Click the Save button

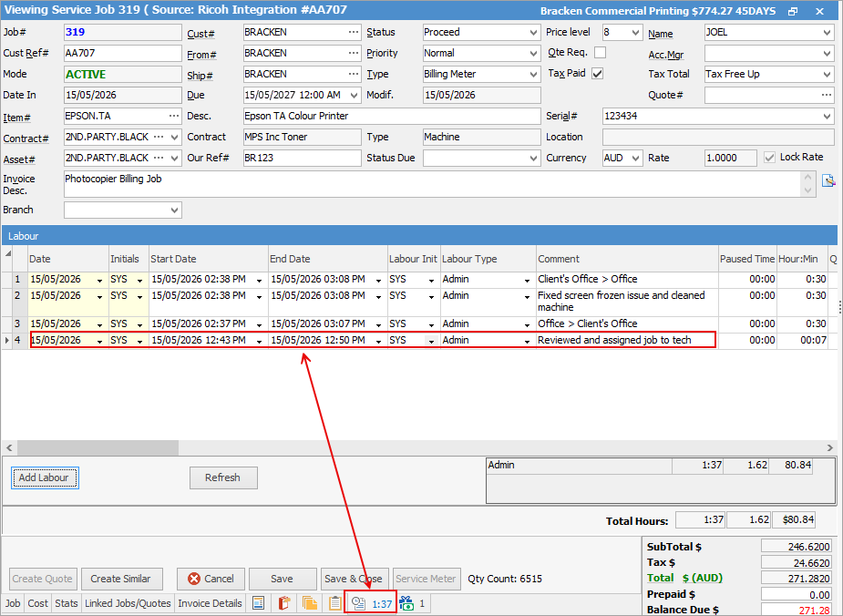pos(283,579)
